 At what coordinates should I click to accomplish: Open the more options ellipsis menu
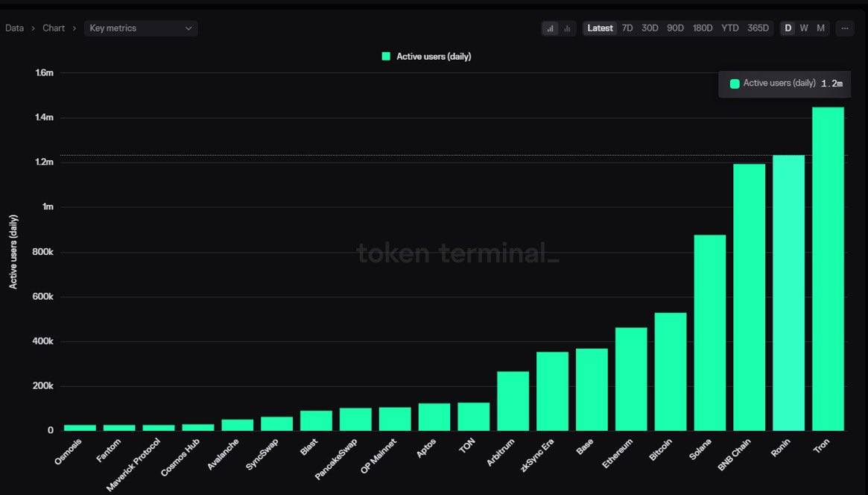click(845, 28)
